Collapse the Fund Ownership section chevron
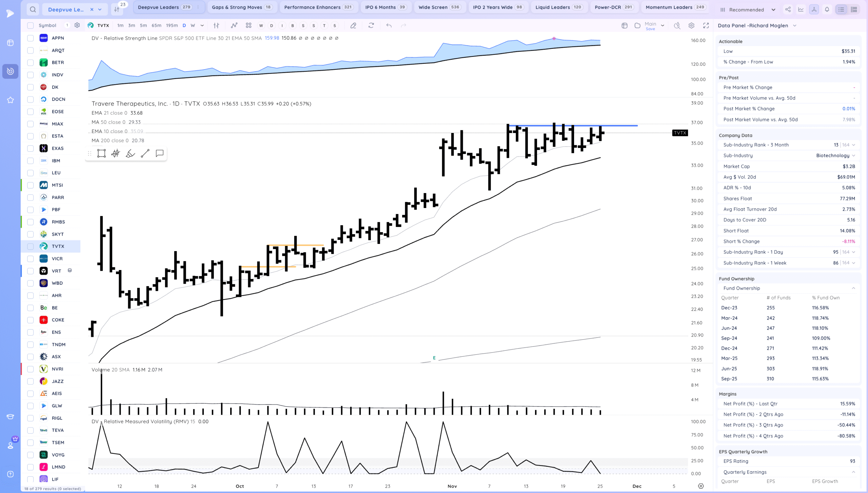Viewport: 868px width, 493px height. [x=853, y=288]
